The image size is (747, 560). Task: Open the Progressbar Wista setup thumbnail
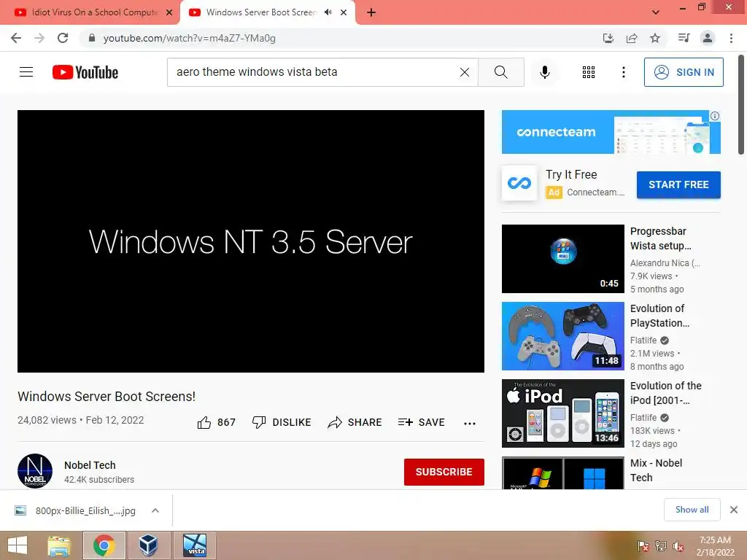click(x=562, y=259)
